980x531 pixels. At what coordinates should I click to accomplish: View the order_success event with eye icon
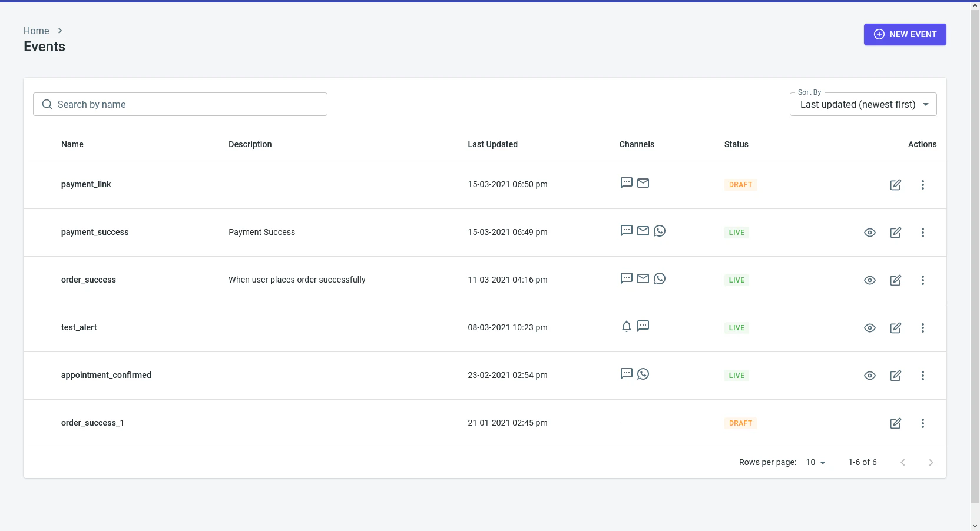(x=870, y=280)
